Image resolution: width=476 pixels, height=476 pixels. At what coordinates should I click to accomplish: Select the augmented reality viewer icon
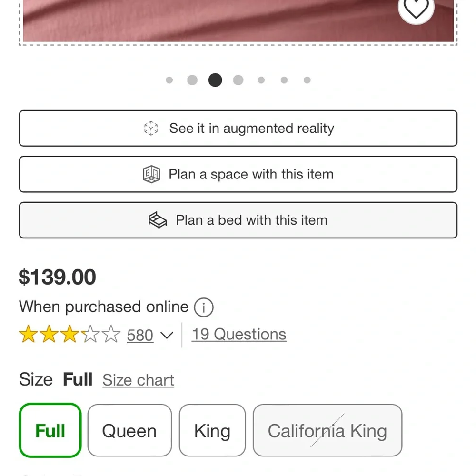tap(150, 128)
